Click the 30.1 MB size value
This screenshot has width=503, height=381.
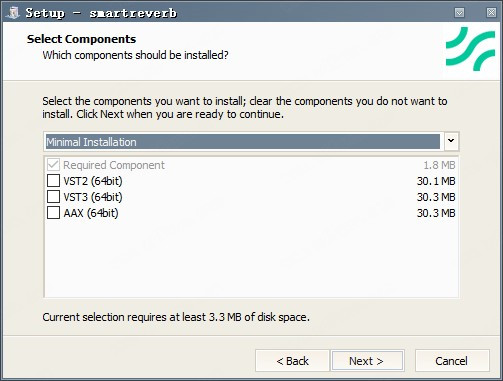pos(436,181)
